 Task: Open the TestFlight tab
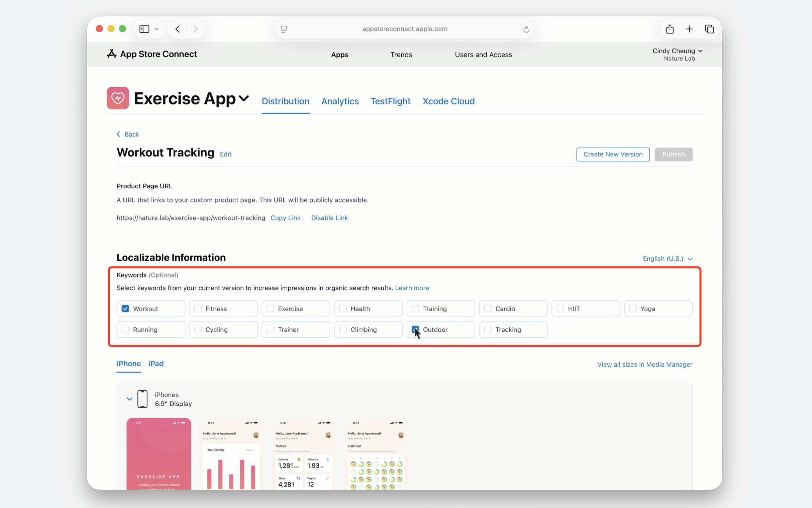(x=390, y=101)
